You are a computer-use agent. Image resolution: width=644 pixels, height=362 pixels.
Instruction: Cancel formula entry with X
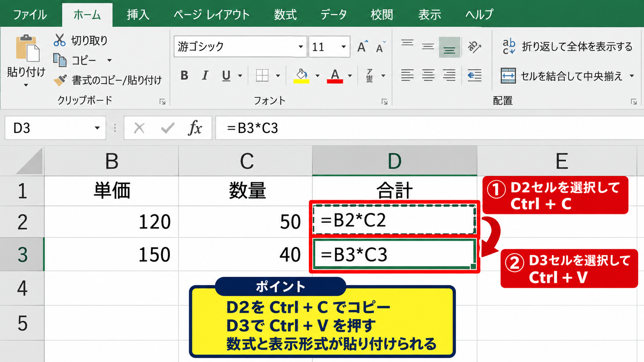[x=139, y=128]
